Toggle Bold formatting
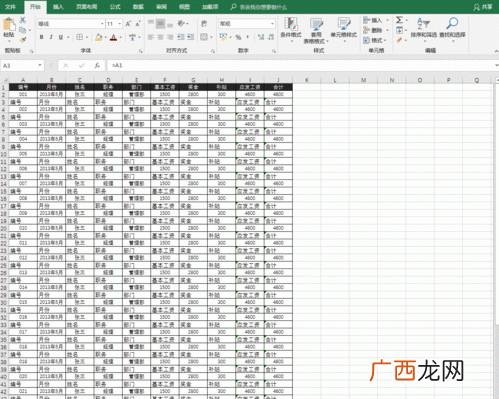This screenshot has height=399, width=499. pyautogui.click(x=41, y=37)
